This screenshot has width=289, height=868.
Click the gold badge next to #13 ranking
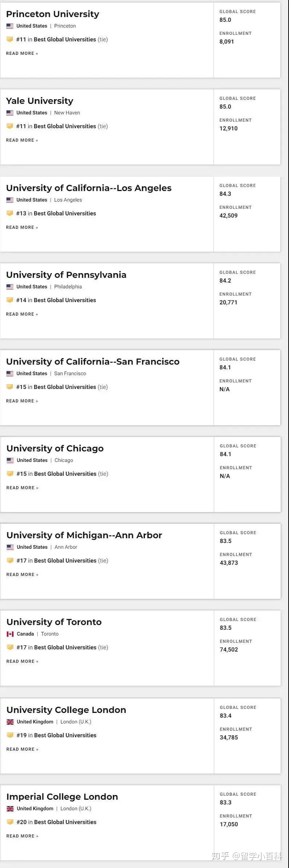pyautogui.click(x=10, y=213)
